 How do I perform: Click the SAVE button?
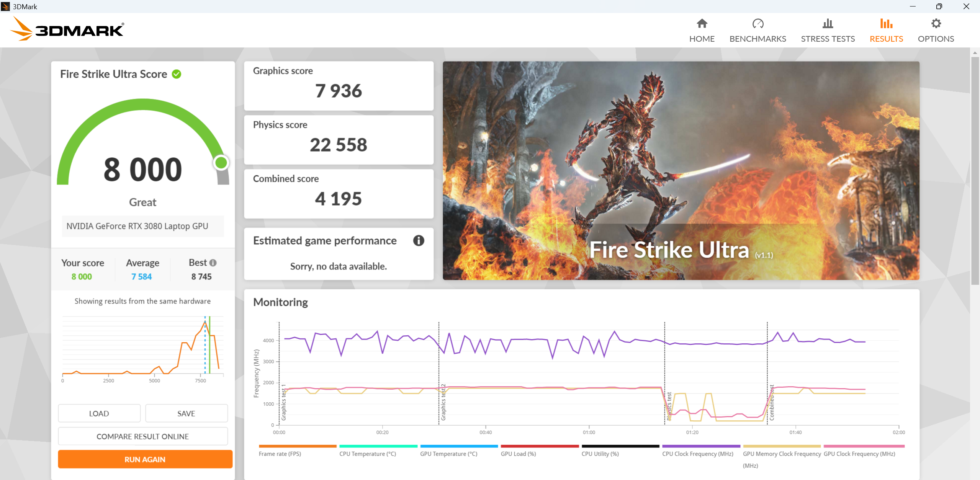coord(186,413)
